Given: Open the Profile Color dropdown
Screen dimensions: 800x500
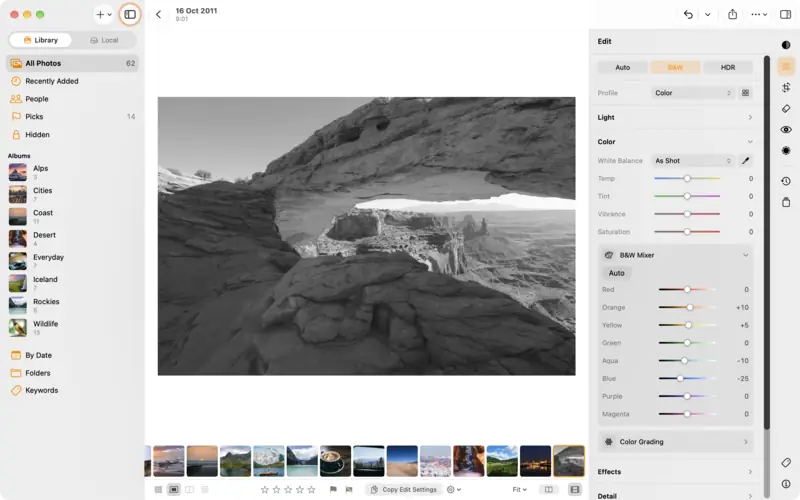Looking at the screenshot, I should [x=693, y=93].
